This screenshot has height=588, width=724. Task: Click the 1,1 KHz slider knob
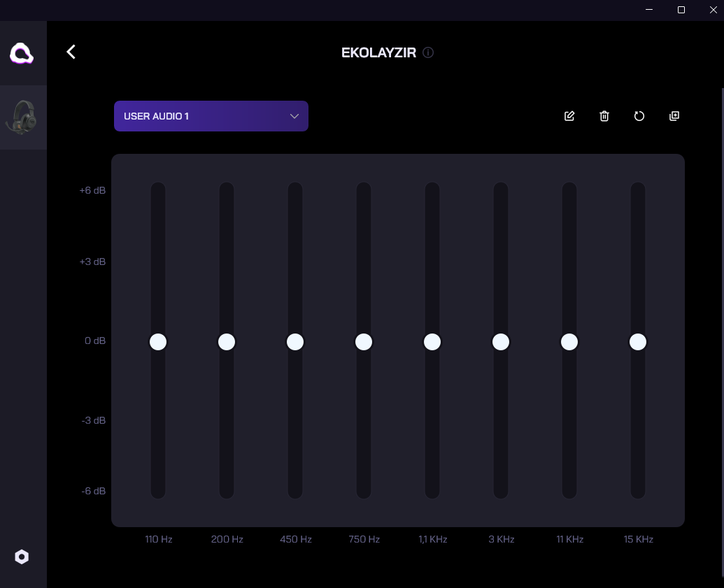point(432,342)
